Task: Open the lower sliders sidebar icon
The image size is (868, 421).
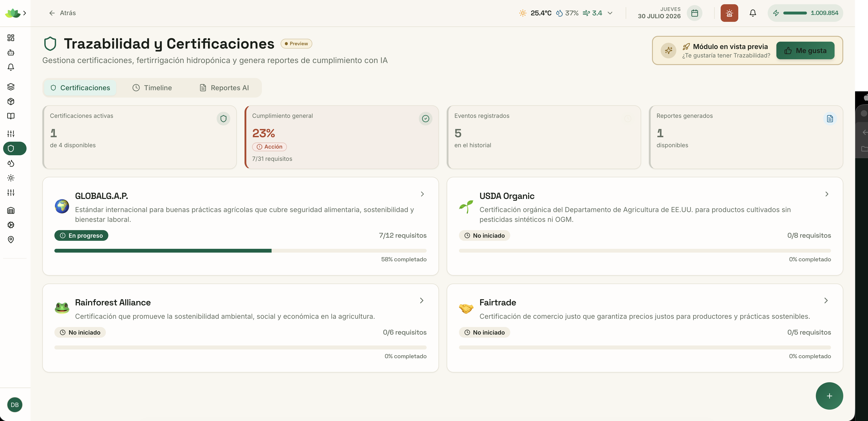Action: [11, 193]
